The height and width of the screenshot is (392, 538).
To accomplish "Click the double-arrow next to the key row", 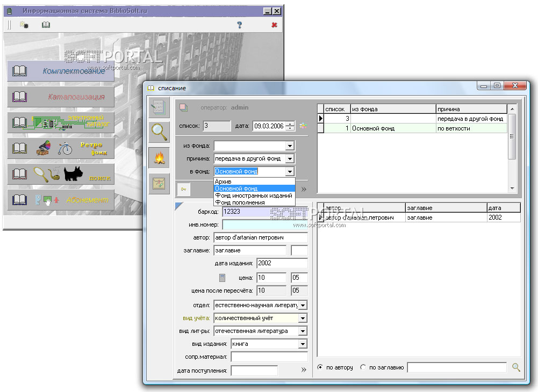I will click(x=304, y=189).
